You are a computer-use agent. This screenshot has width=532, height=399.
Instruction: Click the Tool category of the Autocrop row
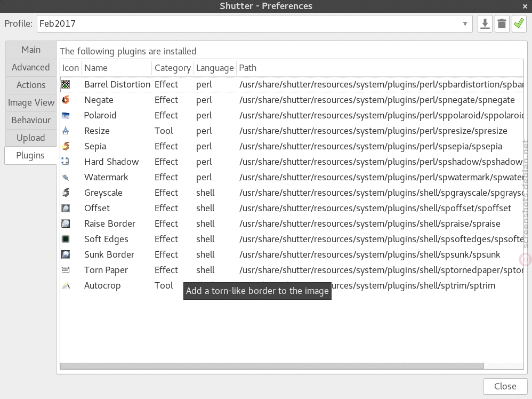164,285
